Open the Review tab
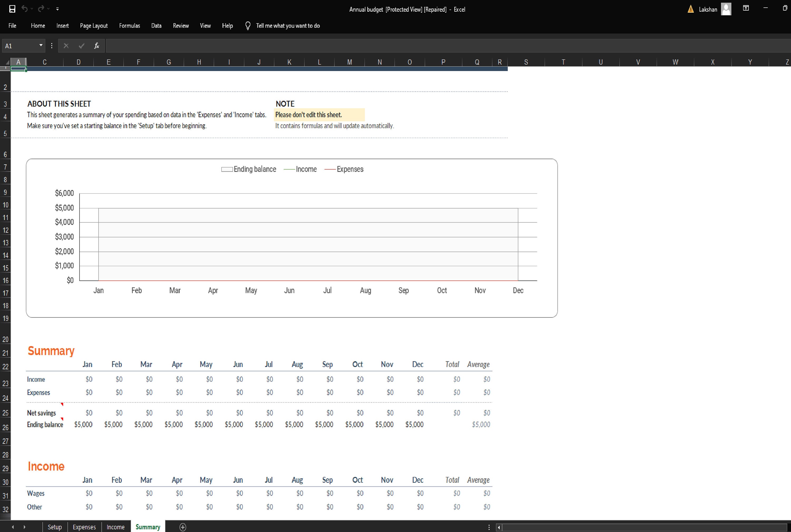 (x=181, y=26)
